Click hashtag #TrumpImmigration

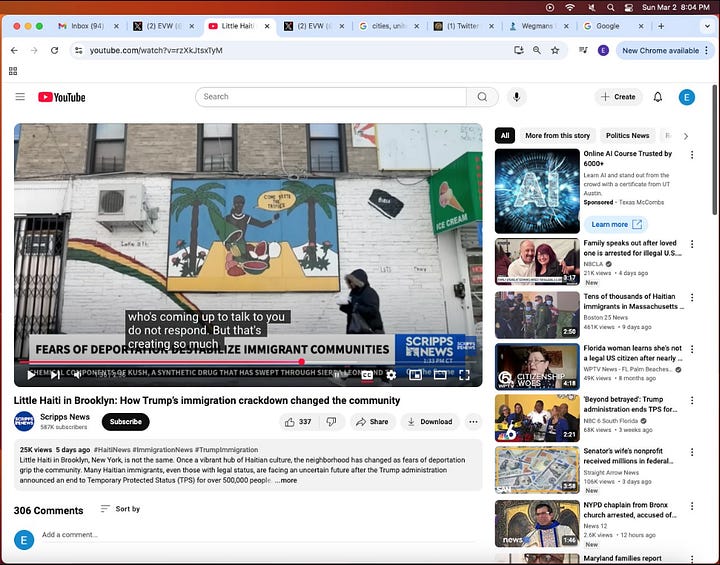[226, 450]
